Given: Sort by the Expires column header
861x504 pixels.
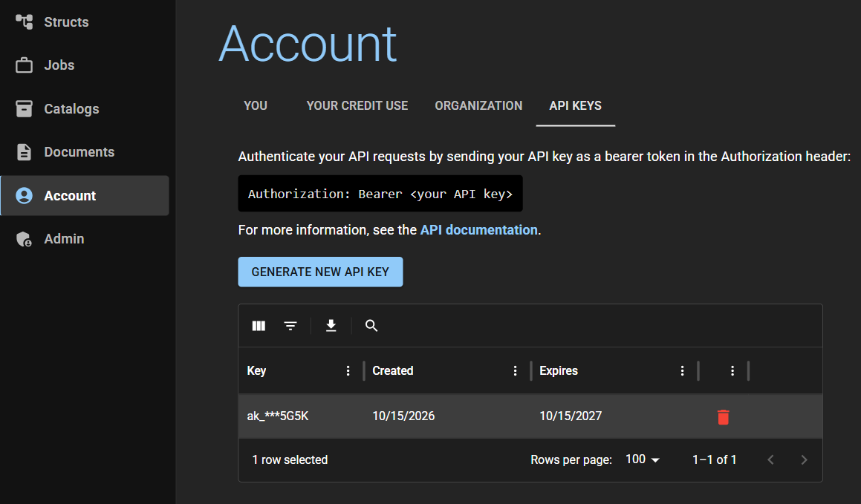Looking at the screenshot, I should (x=559, y=370).
